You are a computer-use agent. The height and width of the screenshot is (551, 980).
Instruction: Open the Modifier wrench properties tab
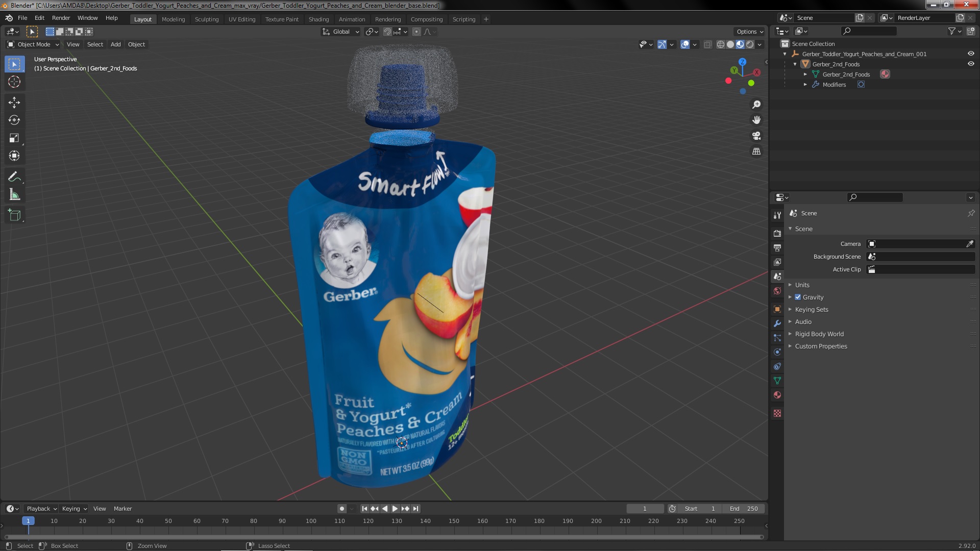click(777, 323)
